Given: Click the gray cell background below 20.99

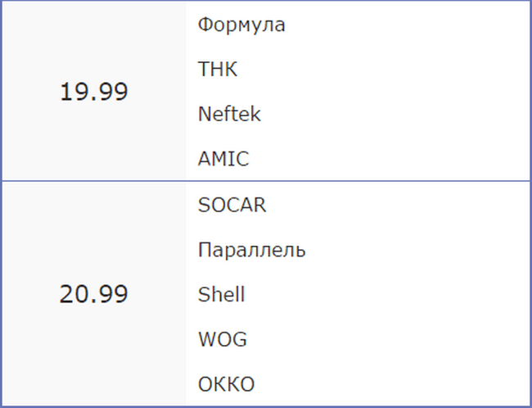Looking at the screenshot, I should (93, 360).
